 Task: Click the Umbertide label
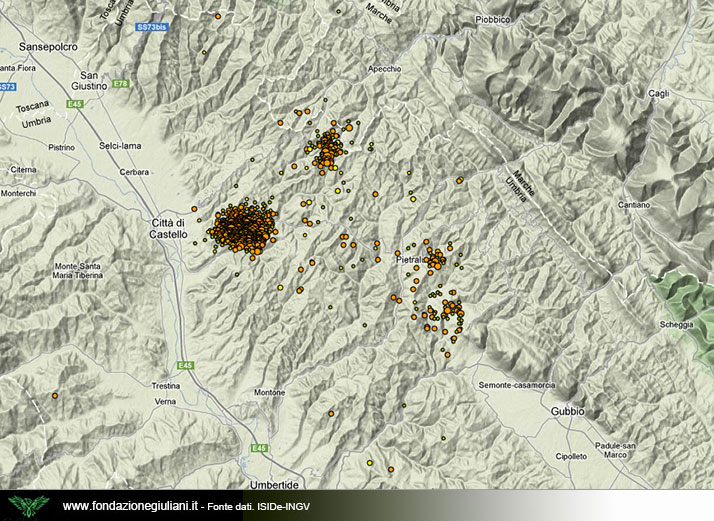click(x=276, y=484)
